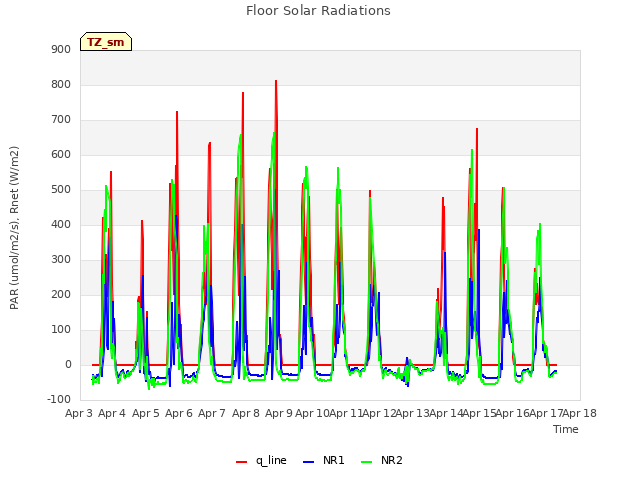Screen dimensions: 640x480
Task: Click the 900 y-axis tick label
Action: 61,49
